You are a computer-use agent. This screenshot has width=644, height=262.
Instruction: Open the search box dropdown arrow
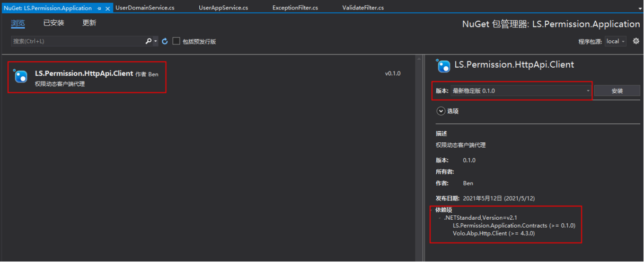coord(156,41)
